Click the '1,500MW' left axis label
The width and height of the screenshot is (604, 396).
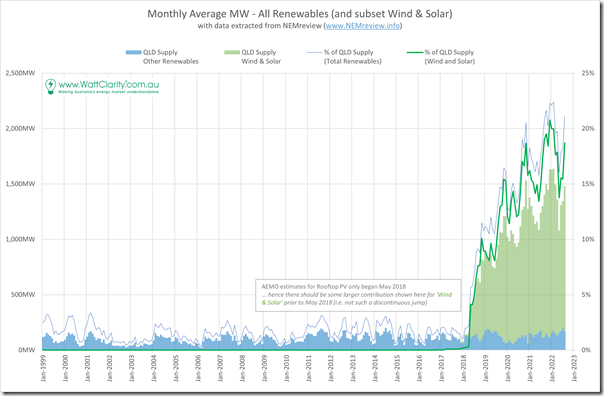point(20,184)
